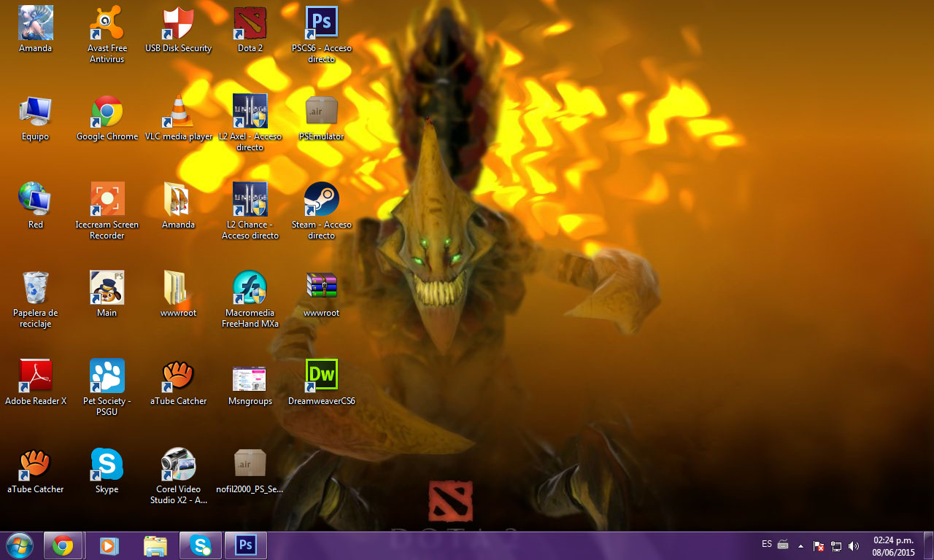Click the Show desktop strip
The height and width of the screenshot is (560, 934).
pyautogui.click(x=928, y=546)
